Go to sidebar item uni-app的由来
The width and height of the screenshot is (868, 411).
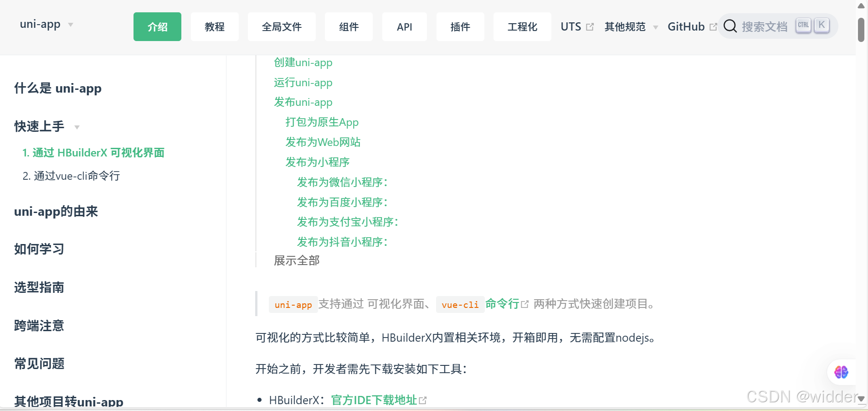[x=56, y=211]
